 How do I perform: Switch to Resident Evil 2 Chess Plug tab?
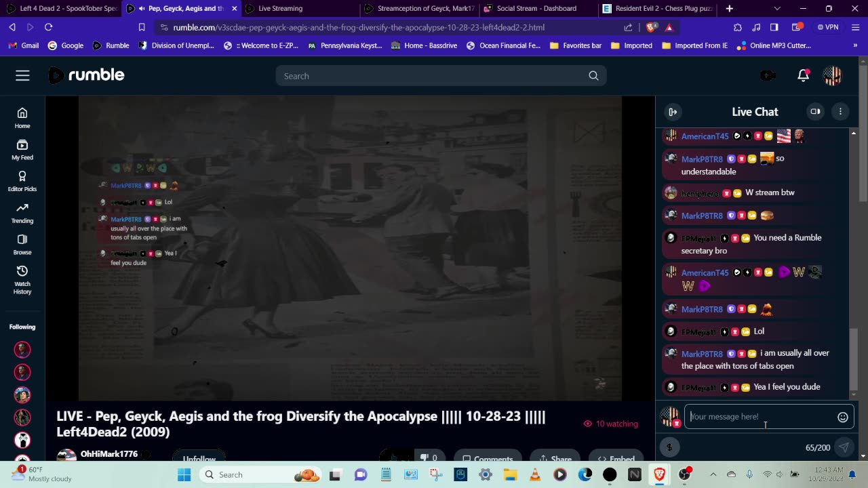(x=658, y=9)
